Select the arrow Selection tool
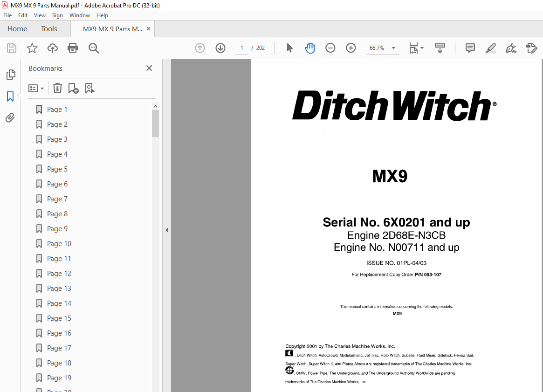 289,48
